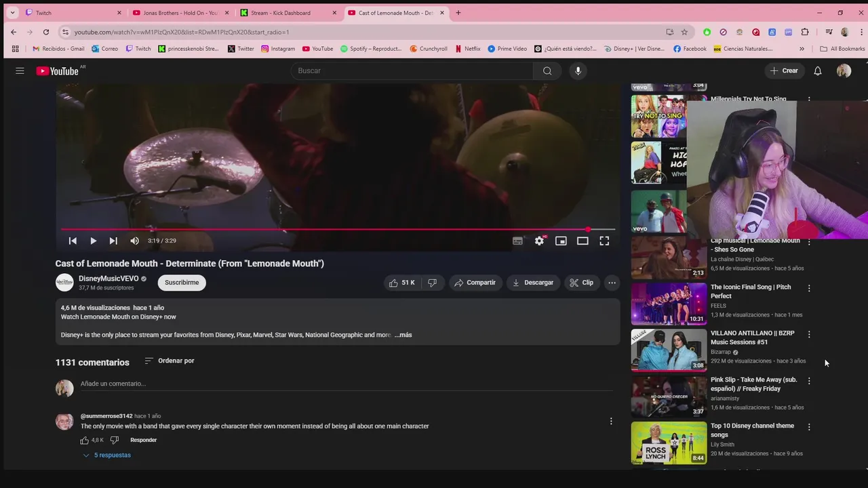Open the Crear create button
The height and width of the screenshot is (488, 868).
point(784,70)
